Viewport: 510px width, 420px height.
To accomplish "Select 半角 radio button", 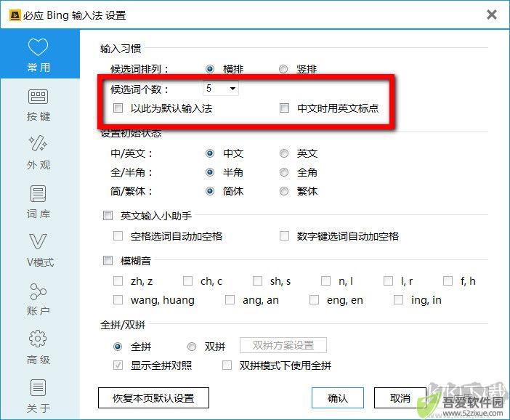I will coord(210,172).
